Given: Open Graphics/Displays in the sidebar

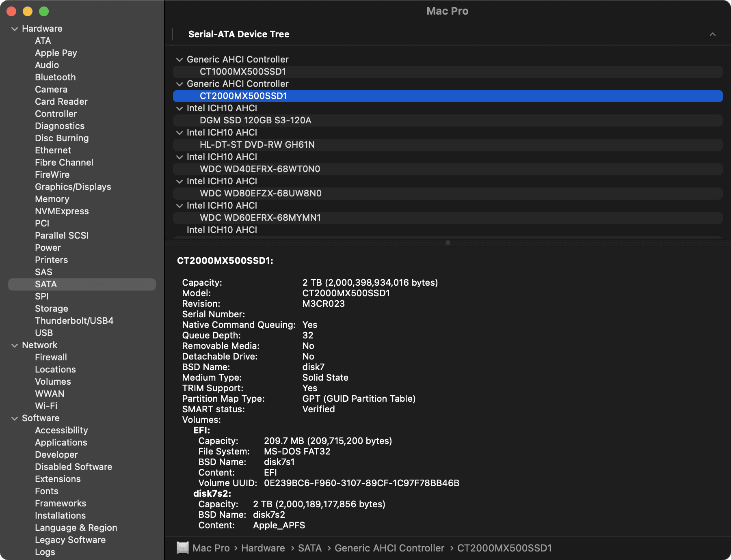Looking at the screenshot, I should point(73,187).
